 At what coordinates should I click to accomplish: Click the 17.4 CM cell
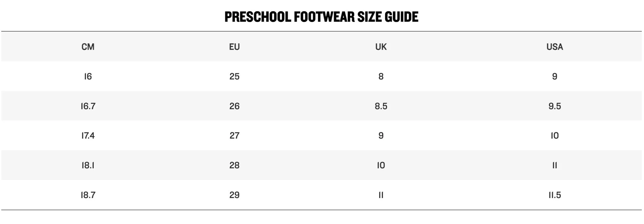(x=88, y=135)
